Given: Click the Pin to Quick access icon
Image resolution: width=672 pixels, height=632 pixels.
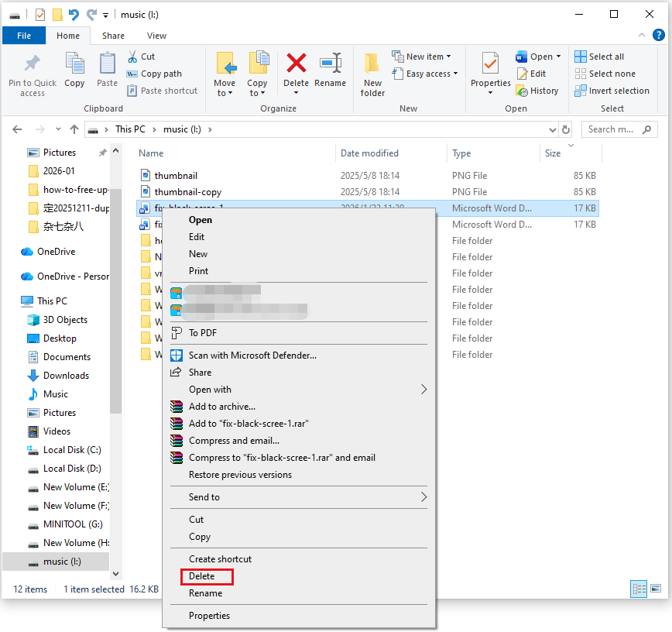Looking at the screenshot, I should [33, 65].
